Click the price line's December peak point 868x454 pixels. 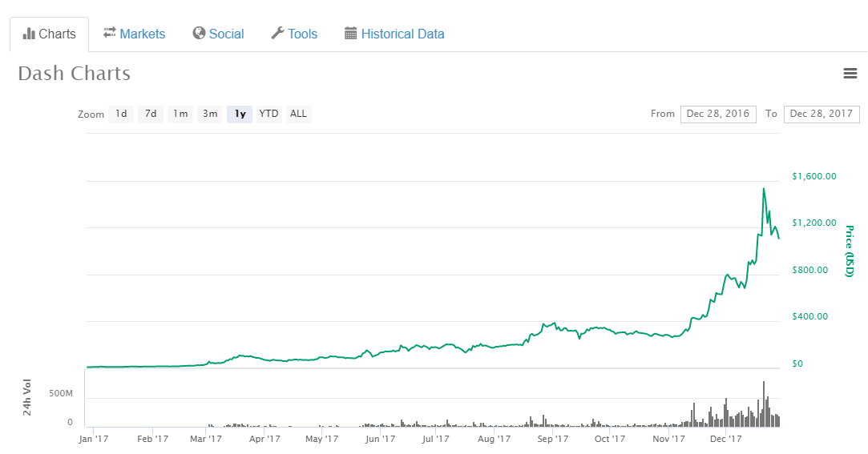(764, 189)
